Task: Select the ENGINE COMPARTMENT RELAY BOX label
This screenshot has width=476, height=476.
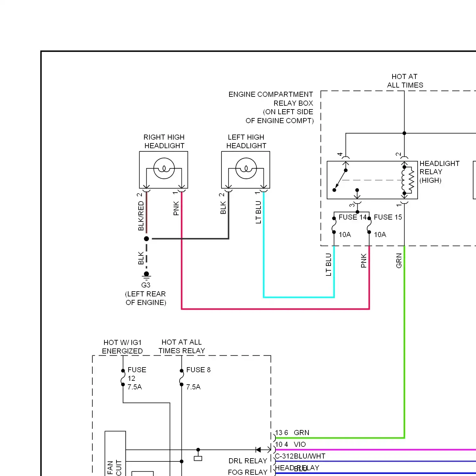Action: [x=271, y=108]
